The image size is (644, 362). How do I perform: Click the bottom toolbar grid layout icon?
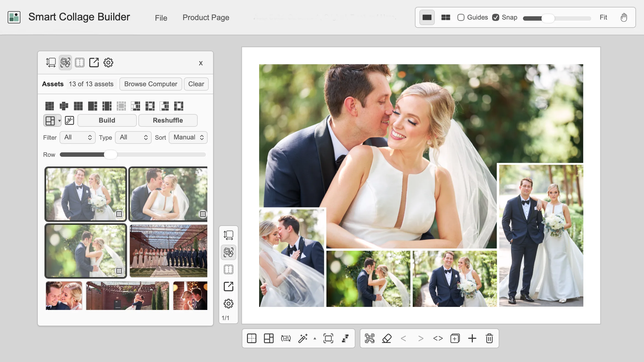(x=269, y=338)
